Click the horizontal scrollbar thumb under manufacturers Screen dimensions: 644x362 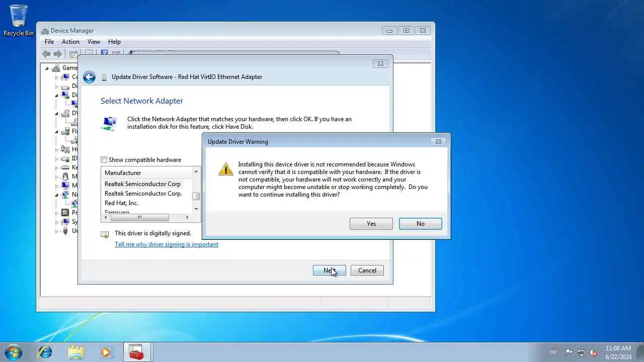[139, 217]
